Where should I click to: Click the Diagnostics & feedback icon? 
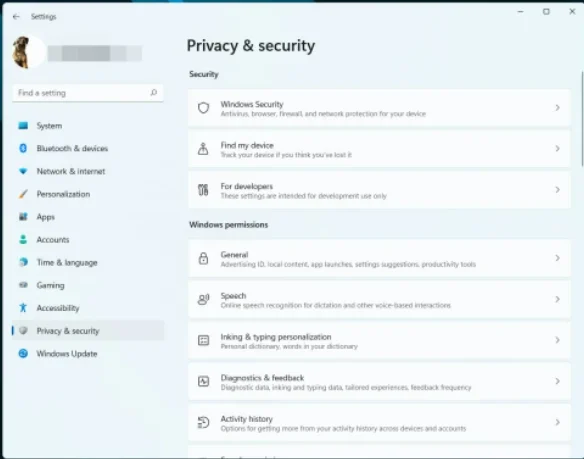click(x=203, y=381)
